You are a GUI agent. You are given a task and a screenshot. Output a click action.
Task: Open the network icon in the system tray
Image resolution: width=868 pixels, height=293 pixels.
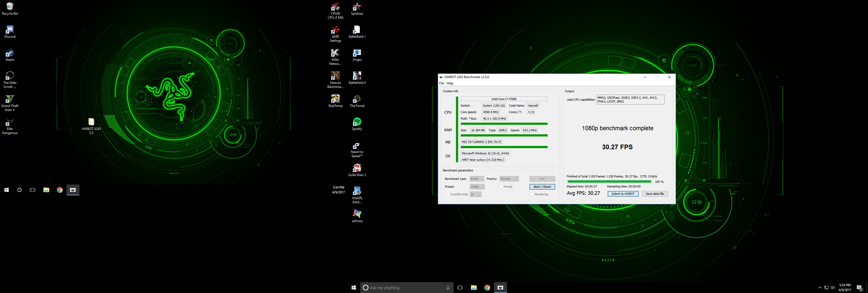(826, 288)
